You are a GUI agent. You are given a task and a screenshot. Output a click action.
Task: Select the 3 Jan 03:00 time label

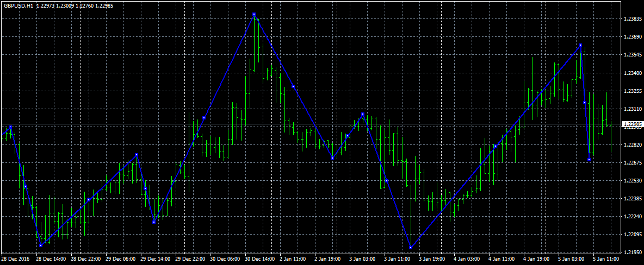coord(363,259)
